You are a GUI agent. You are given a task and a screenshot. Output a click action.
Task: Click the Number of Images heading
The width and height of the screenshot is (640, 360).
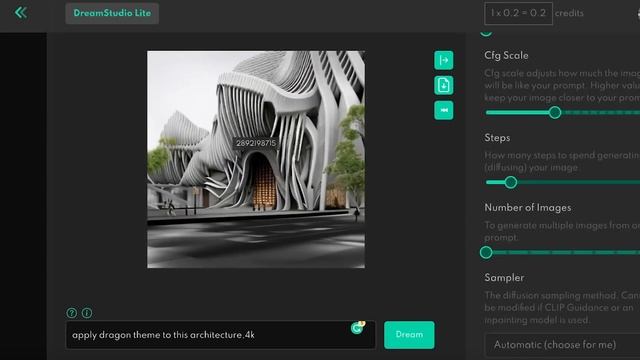pyautogui.click(x=528, y=208)
